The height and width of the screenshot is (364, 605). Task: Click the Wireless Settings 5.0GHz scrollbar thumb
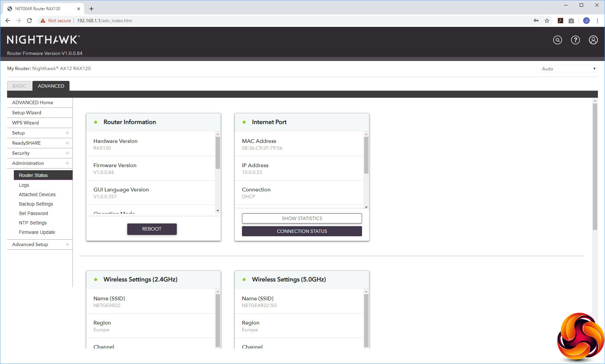[x=366, y=321]
